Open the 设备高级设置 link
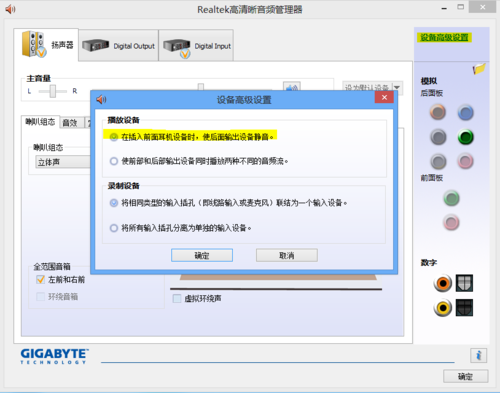 click(444, 37)
